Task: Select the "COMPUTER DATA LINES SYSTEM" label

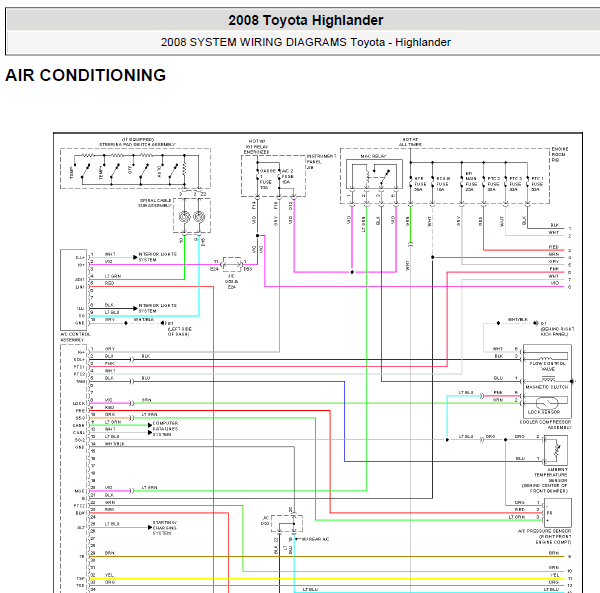Action: pos(165,429)
